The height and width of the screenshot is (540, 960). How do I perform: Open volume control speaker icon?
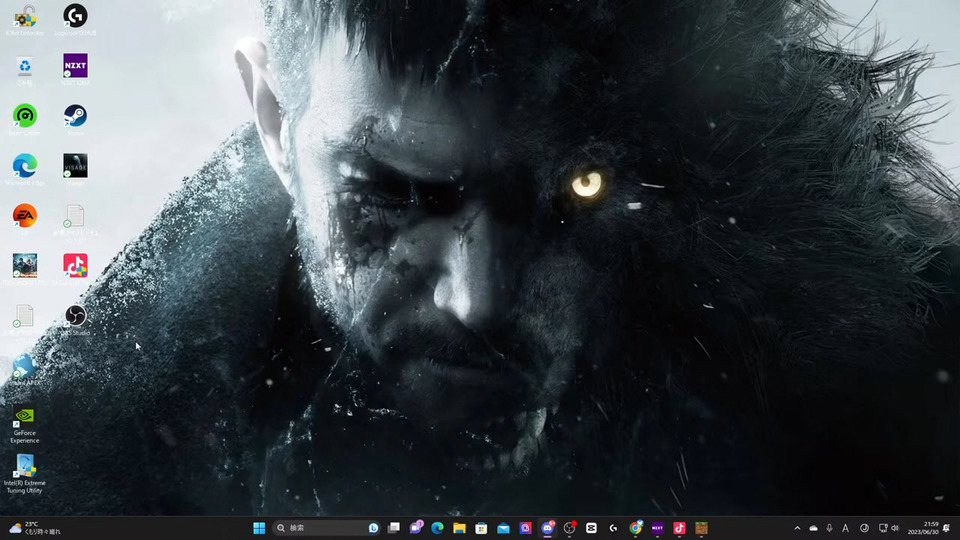coord(894,528)
